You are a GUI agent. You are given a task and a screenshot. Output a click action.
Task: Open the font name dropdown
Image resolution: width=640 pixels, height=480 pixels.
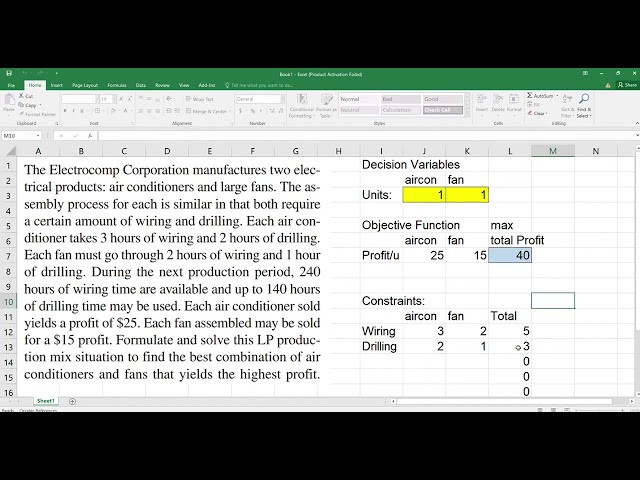coord(97,99)
